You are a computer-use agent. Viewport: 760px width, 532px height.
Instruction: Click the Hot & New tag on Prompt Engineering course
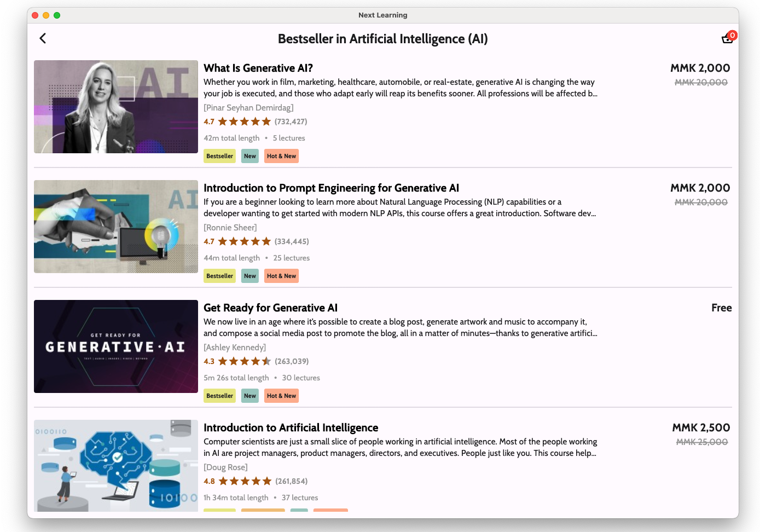[281, 276]
